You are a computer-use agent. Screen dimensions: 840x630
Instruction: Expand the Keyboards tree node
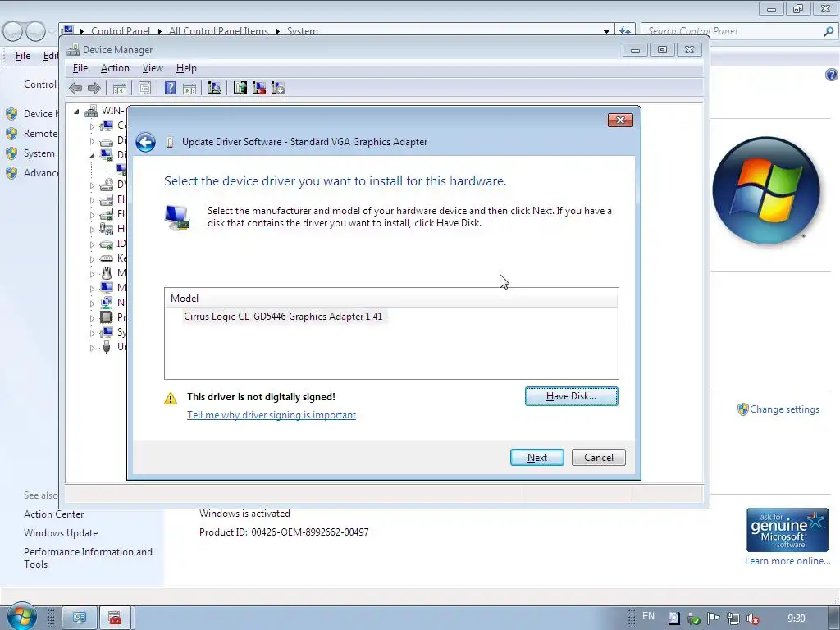click(x=92, y=259)
